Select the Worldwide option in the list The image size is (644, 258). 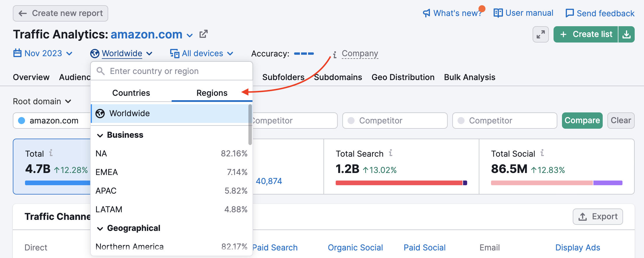point(170,113)
